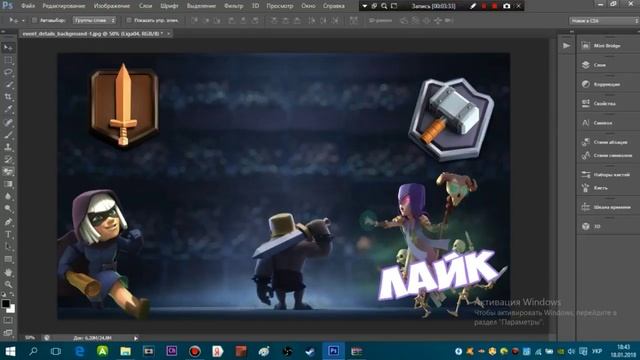Image resolution: width=640 pixels, height=360 pixels.
Task: Open the Стили абзацев panel
Action: pyautogui.click(x=607, y=142)
